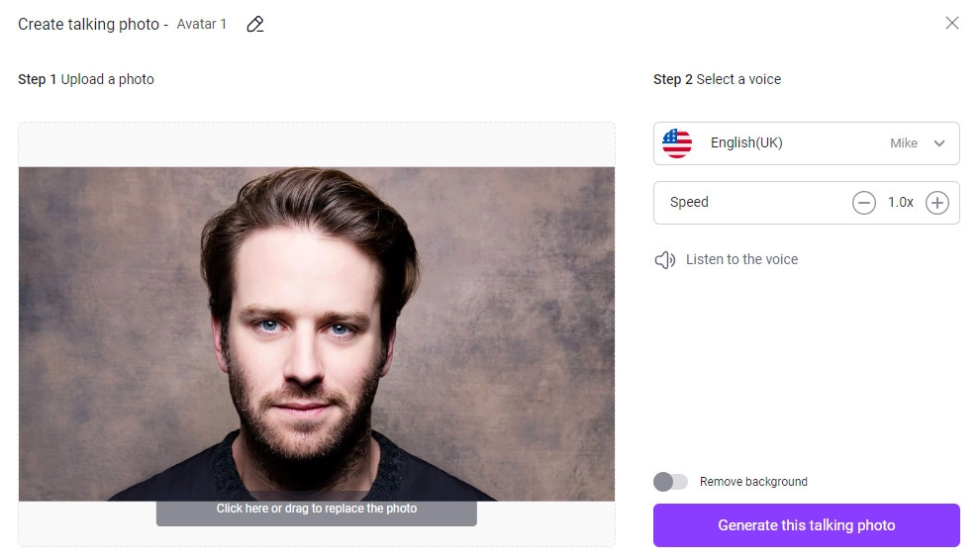
Task: Click the Avatar 1 name text
Action: (201, 24)
